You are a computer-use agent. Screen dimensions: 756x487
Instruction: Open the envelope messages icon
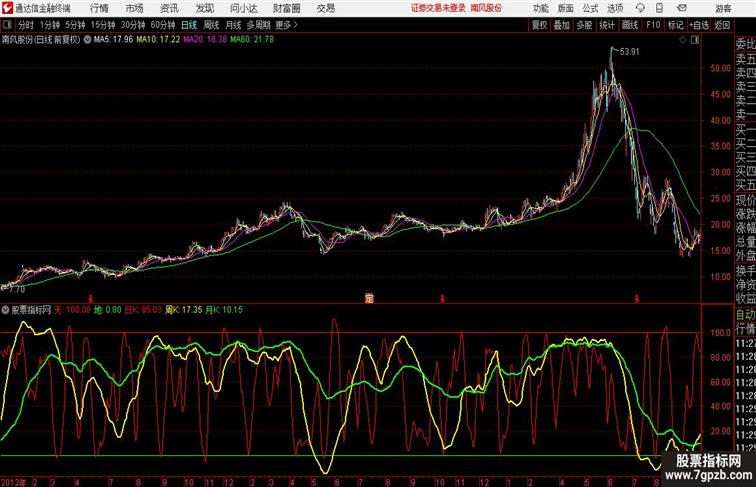pyautogui.click(x=682, y=8)
